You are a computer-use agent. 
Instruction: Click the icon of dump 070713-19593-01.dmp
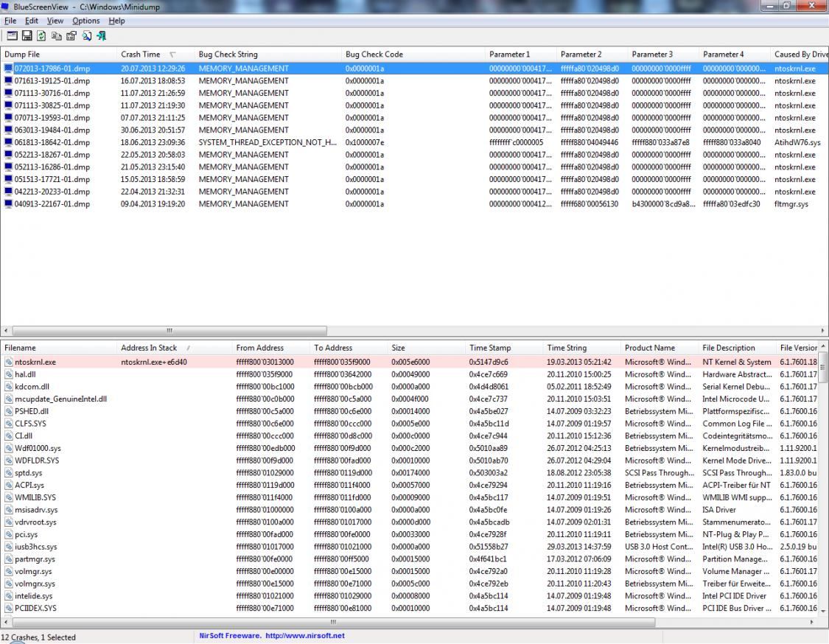coord(8,118)
